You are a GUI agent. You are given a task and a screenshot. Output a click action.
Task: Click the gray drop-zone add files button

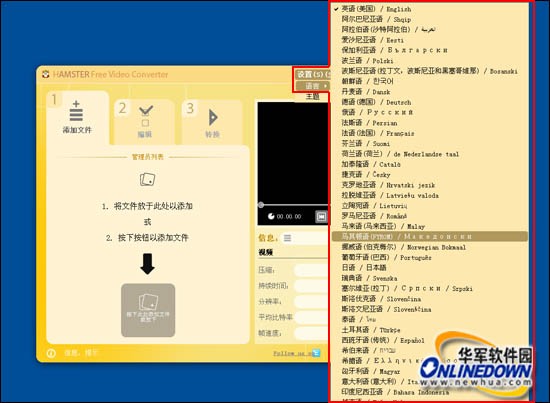point(148,310)
